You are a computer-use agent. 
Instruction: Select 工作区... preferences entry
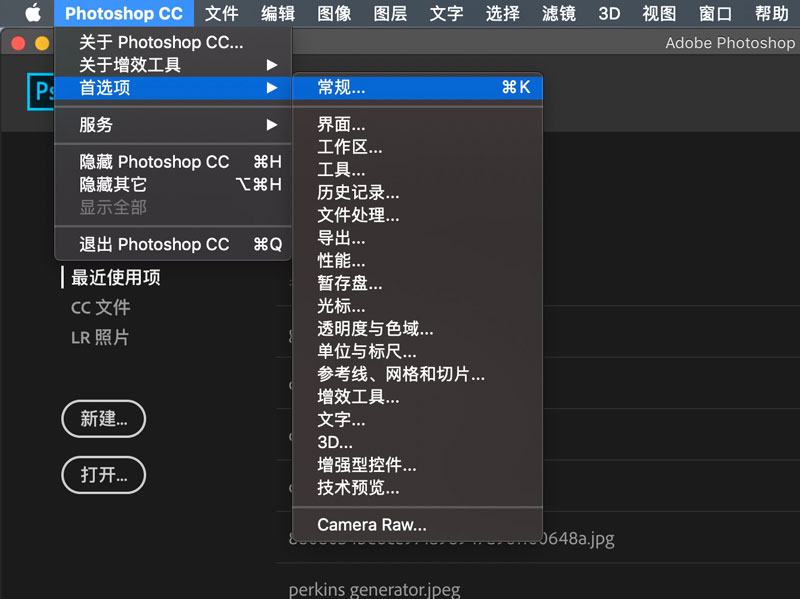(x=417, y=147)
